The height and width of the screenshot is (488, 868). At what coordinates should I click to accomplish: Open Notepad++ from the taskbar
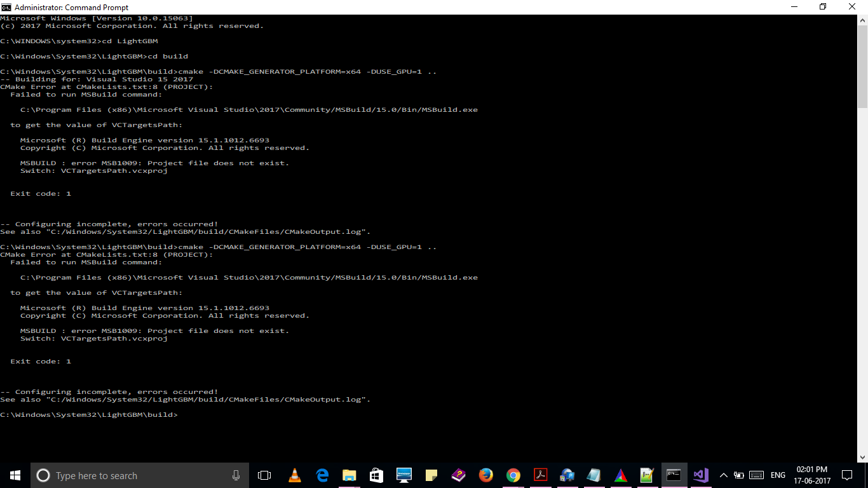click(648, 475)
